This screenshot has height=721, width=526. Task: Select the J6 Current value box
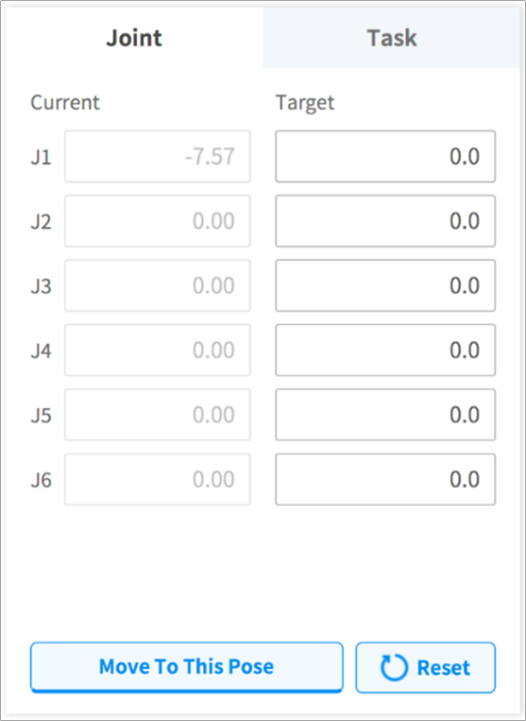157,480
